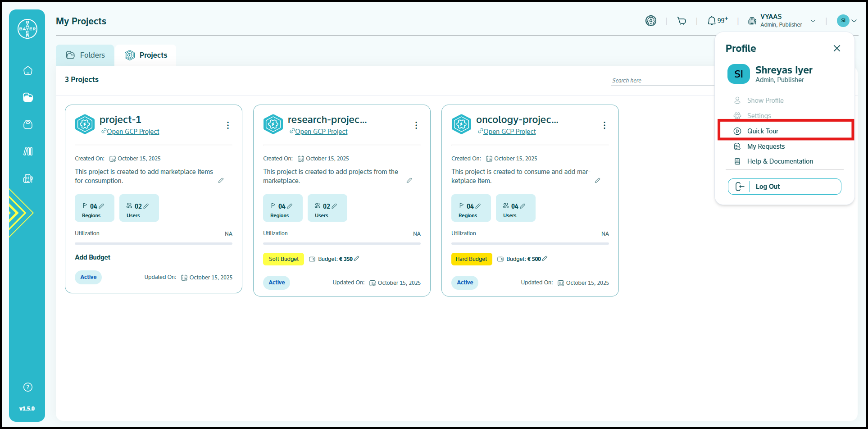Click the shopping cart icon in the header
Image resolution: width=868 pixels, height=429 pixels.
[x=682, y=21]
